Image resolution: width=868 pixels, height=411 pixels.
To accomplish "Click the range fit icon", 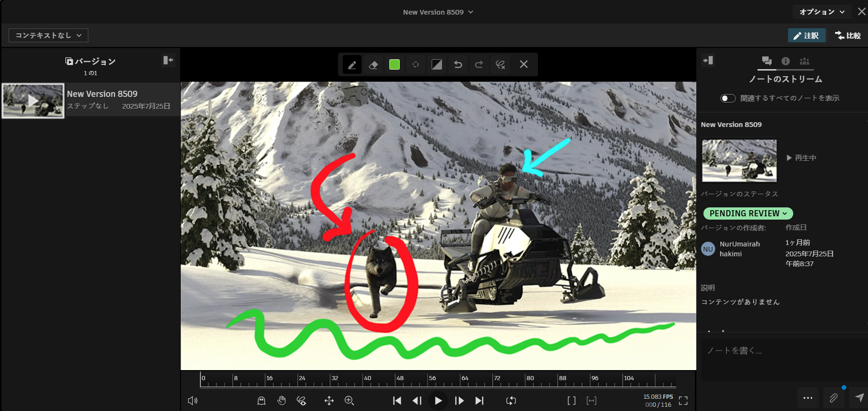I will 592,401.
